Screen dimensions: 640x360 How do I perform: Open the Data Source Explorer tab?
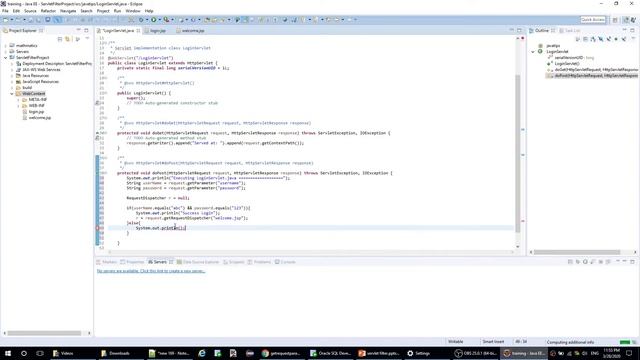(198, 262)
